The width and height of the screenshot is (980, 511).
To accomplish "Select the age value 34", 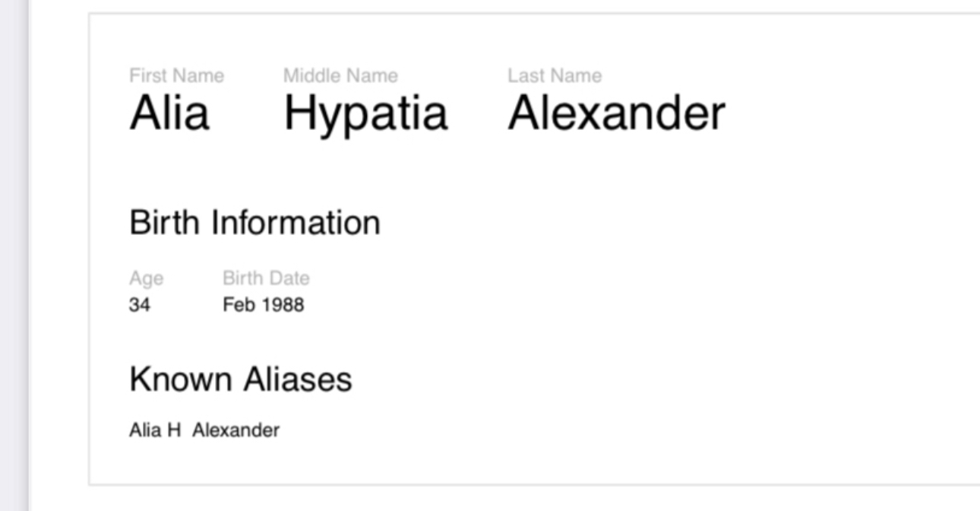I will tap(140, 306).
